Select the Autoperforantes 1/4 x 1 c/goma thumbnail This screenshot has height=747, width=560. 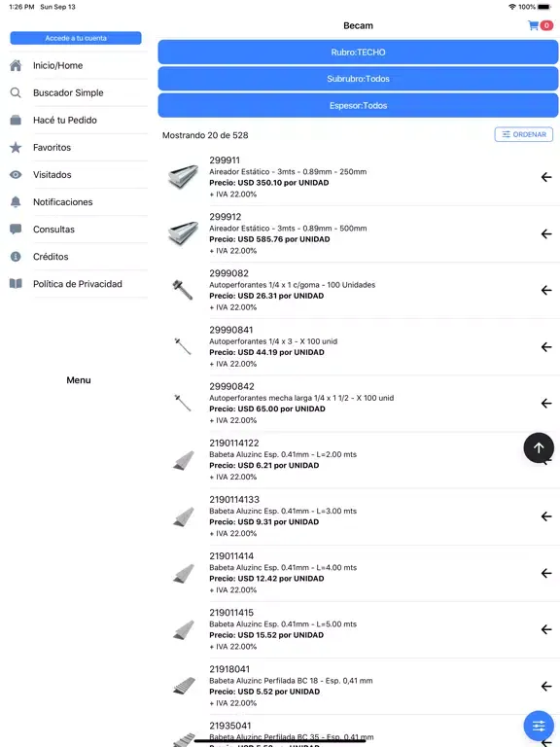click(x=183, y=290)
